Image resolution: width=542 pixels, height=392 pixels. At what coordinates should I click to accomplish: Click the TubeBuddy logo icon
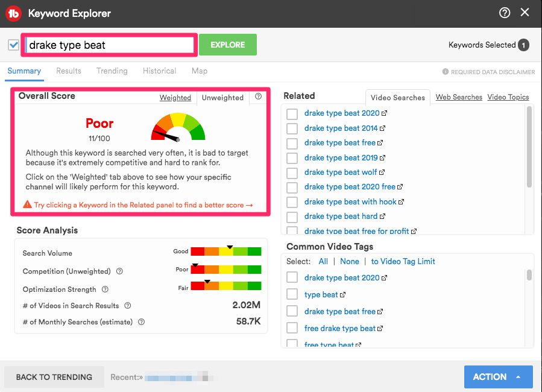[x=13, y=13]
